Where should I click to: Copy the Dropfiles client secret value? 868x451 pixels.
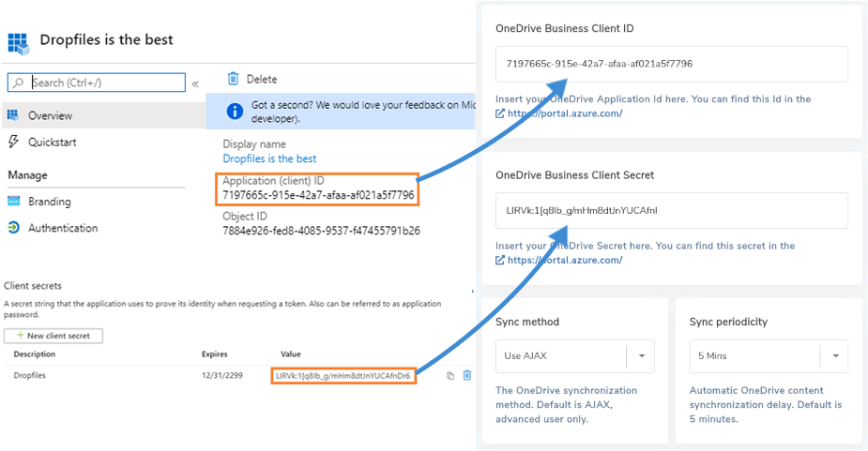[x=450, y=375]
